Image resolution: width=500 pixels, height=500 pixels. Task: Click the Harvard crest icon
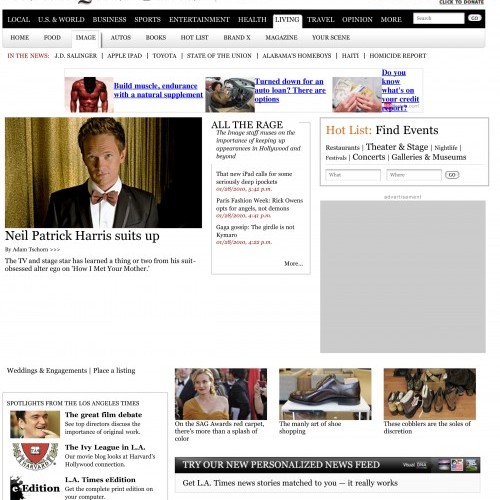coord(35,456)
